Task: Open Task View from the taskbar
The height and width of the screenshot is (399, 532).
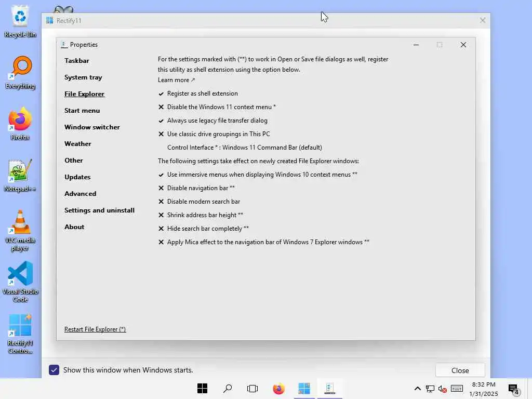Action: click(253, 389)
